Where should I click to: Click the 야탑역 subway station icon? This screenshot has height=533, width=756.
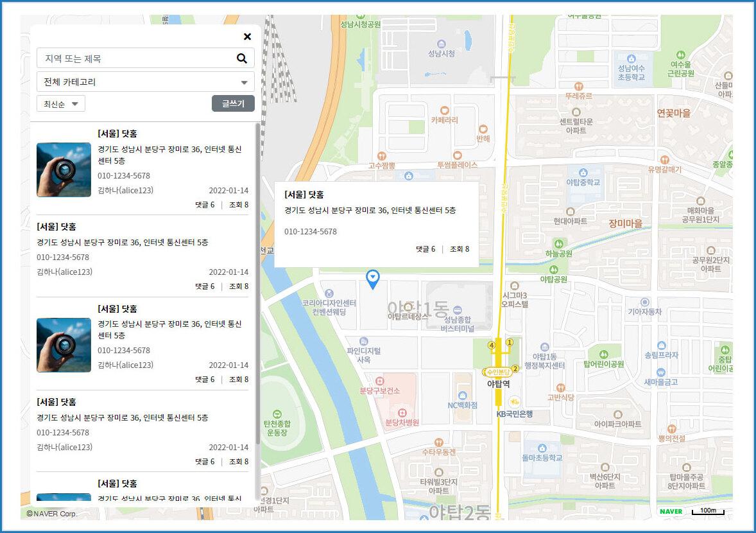pos(498,372)
